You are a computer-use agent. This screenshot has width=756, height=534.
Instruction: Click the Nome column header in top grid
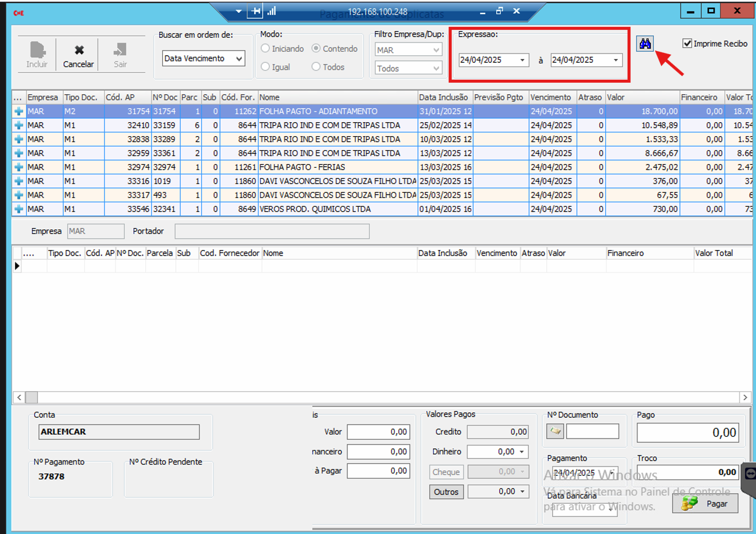[x=338, y=97]
